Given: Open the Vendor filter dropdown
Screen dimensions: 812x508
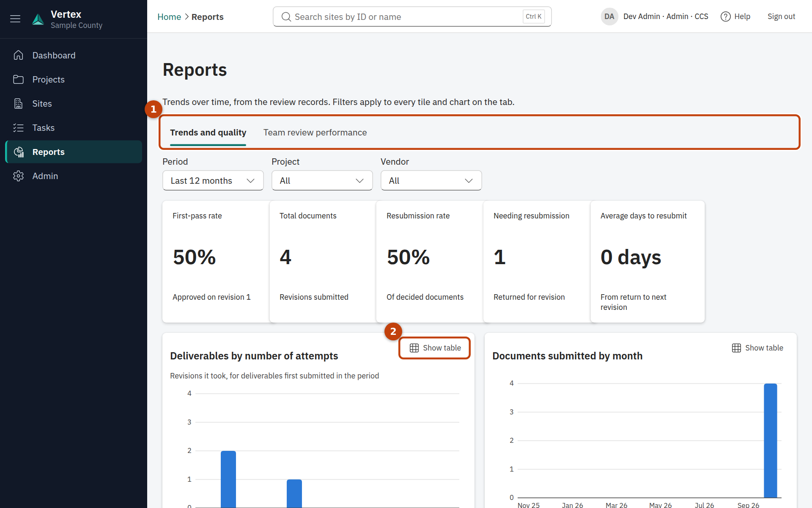Looking at the screenshot, I should [x=431, y=181].
